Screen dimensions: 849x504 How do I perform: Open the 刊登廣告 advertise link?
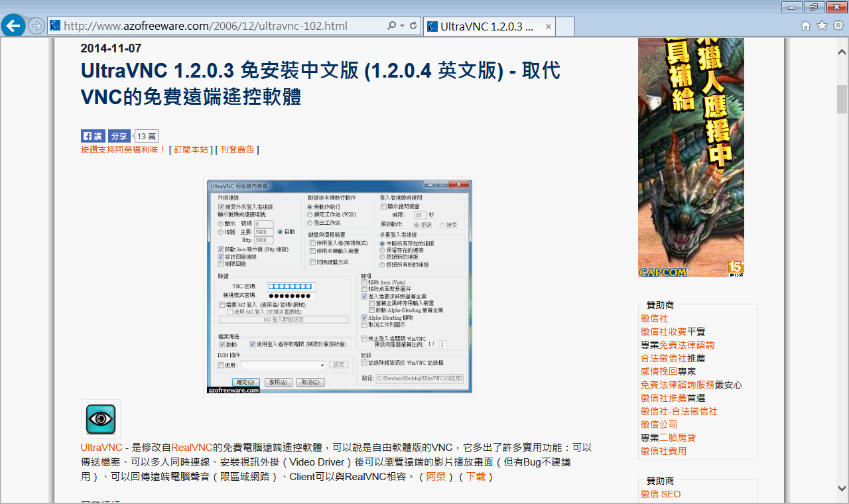click(x=237, y=150)
